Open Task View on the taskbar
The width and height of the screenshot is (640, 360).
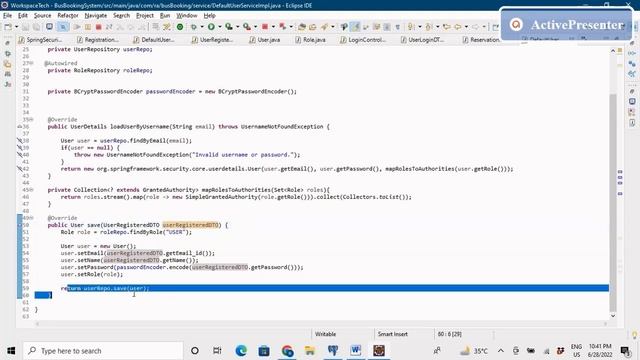(x=217, y=351)
